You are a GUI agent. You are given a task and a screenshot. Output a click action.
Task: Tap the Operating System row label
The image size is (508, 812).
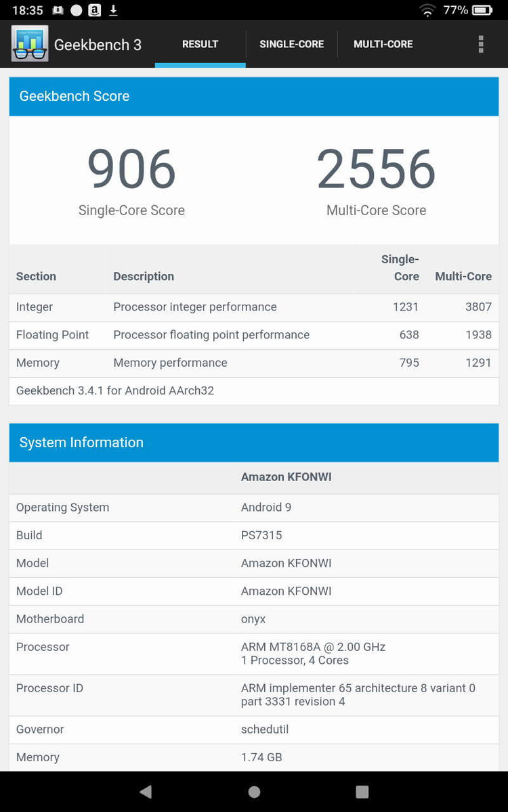click(62, 507)
